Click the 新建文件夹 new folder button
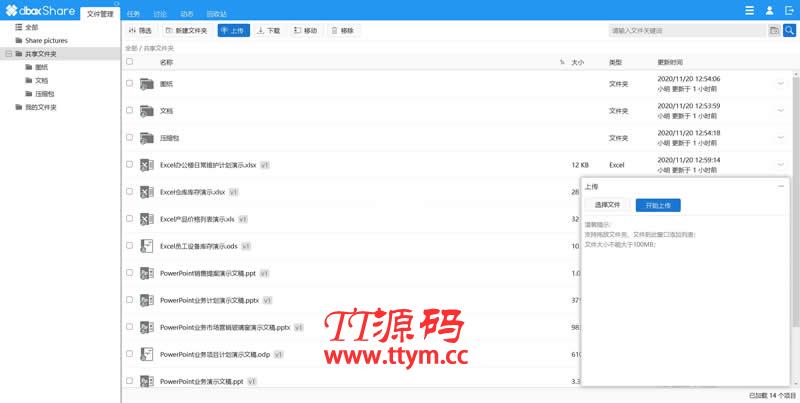The width and height of the screenshot is (800, 403). coord(187,31)
